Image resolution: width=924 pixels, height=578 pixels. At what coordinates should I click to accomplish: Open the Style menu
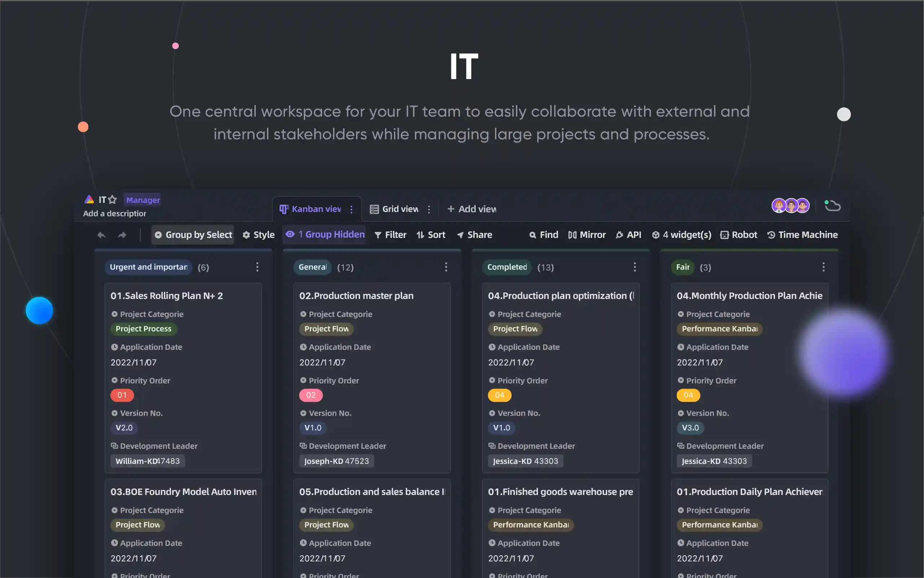tap(258, 235)
